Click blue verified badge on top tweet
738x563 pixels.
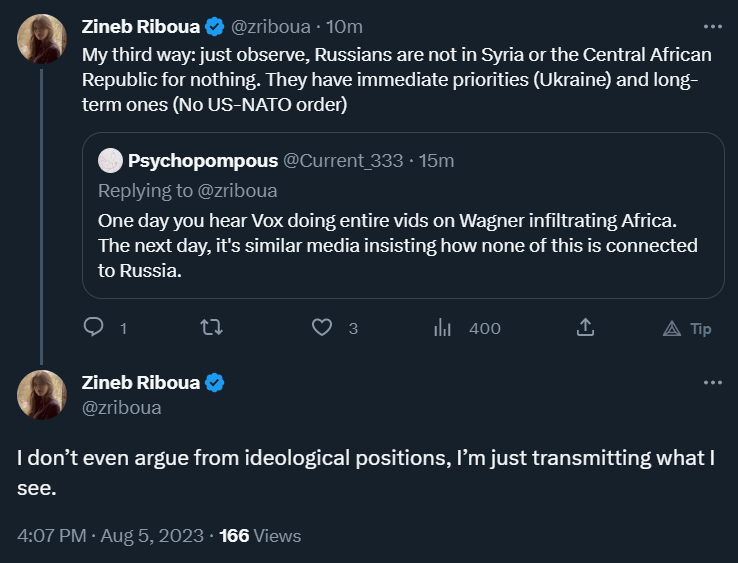215,27
